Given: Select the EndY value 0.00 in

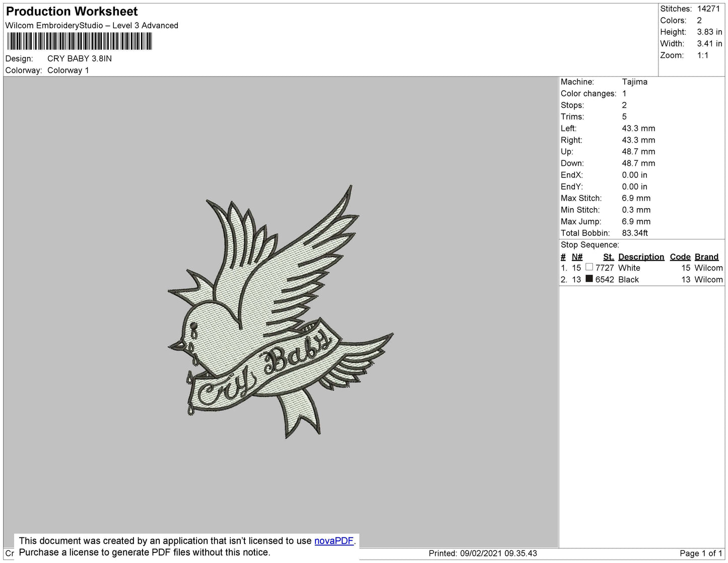Looking at the screenshot, I should coord(634,186).
